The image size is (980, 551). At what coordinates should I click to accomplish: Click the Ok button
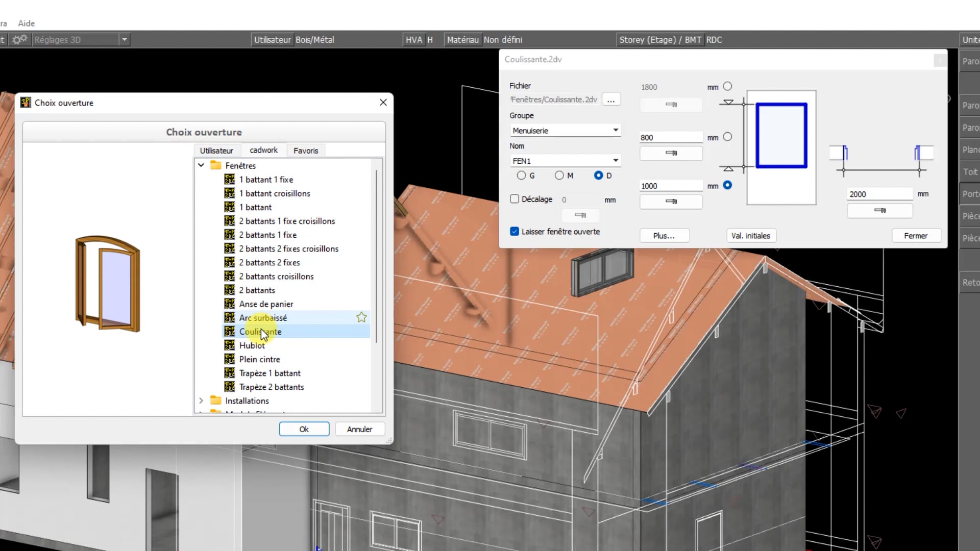[304, 429]
